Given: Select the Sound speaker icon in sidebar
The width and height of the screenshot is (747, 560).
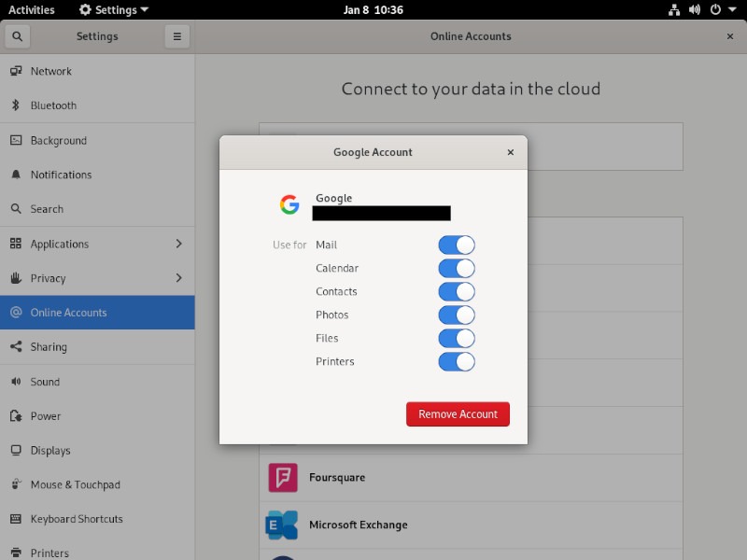Looking at the screenshot, I should click(x=16, y=382).
